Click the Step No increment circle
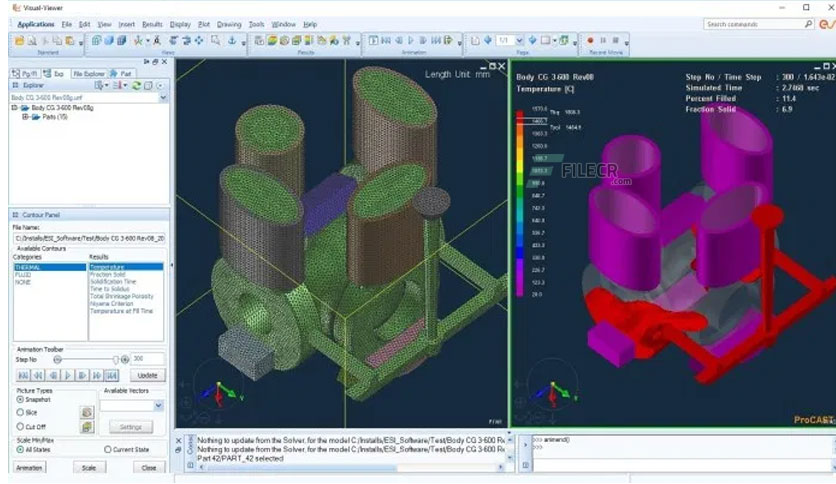The width and height of the screenshot is (836, 484). 125,360
